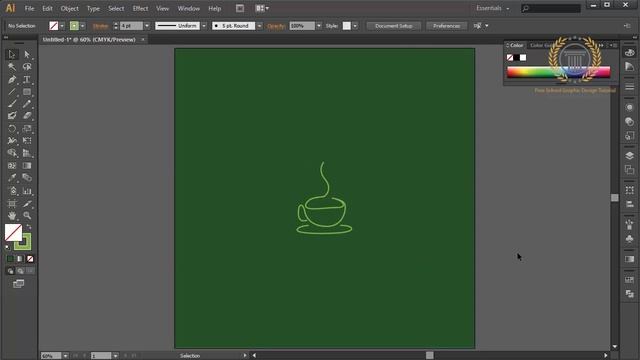Select the Width tool
The width and height of the screenshot is (640, 360).
(11, 141)
